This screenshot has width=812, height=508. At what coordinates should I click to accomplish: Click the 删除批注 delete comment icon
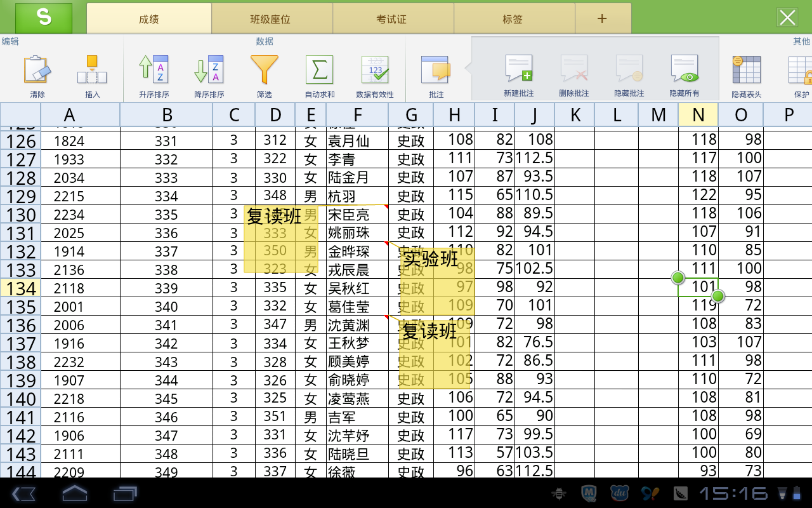(573, 69)
